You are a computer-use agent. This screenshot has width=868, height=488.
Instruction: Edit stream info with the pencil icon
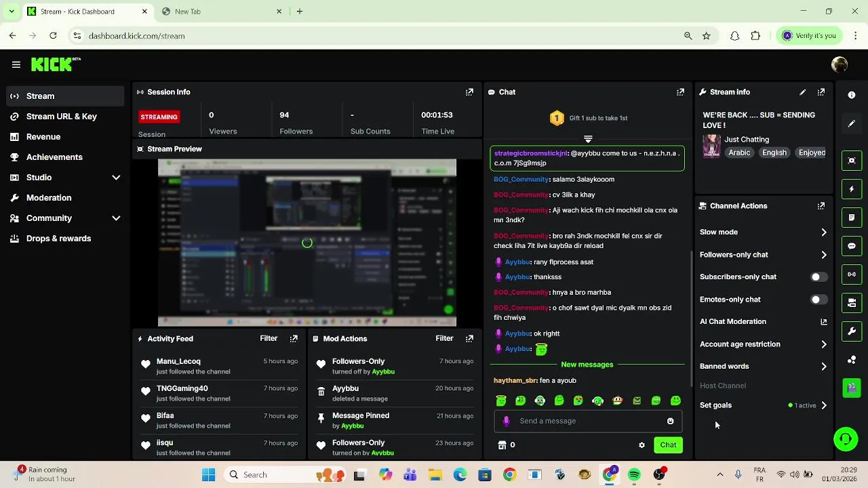click(803, 92)
